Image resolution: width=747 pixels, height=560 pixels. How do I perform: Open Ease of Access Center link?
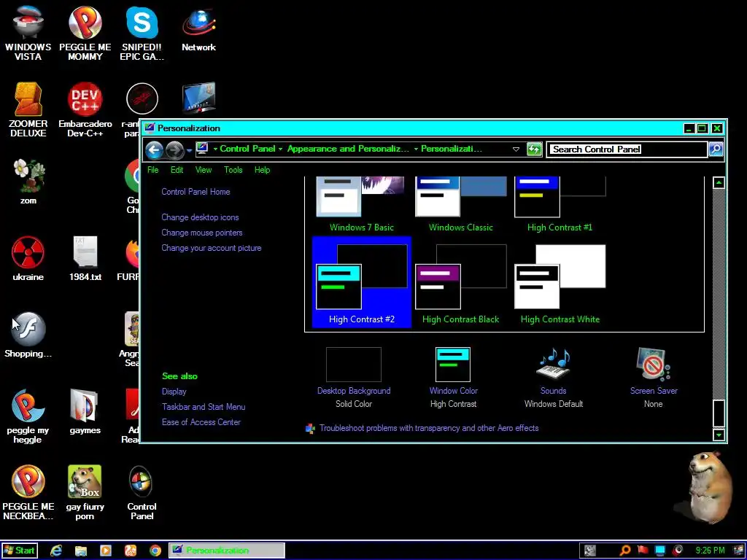[x=201, y=422]
